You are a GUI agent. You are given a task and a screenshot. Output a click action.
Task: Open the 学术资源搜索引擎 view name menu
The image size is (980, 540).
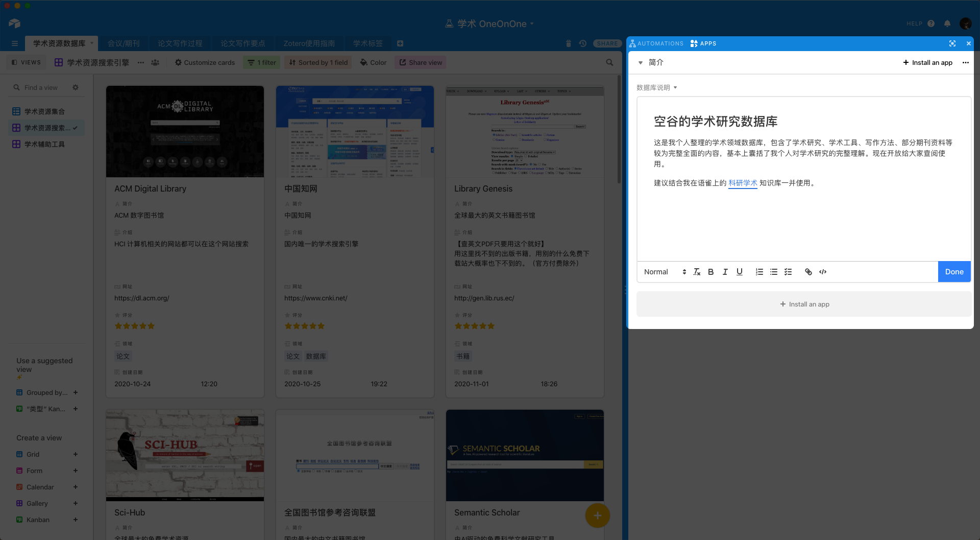click(92, 62)
